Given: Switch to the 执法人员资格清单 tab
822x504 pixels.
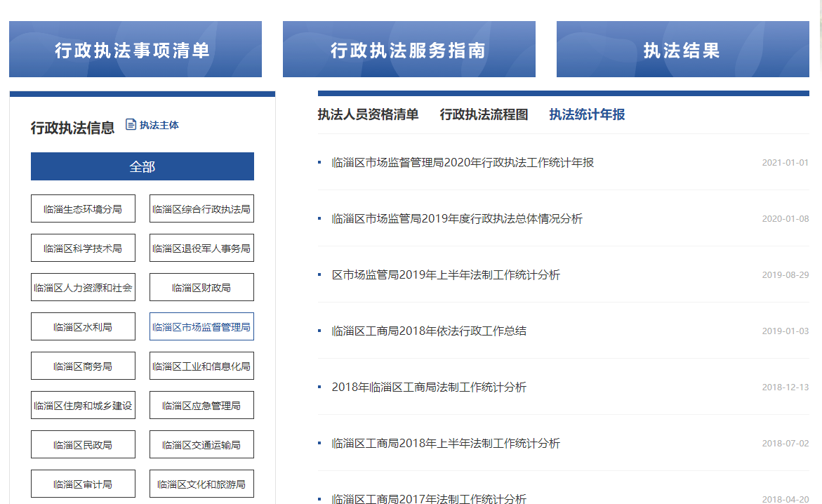Looking at the screenshot, I should [368, 114].
